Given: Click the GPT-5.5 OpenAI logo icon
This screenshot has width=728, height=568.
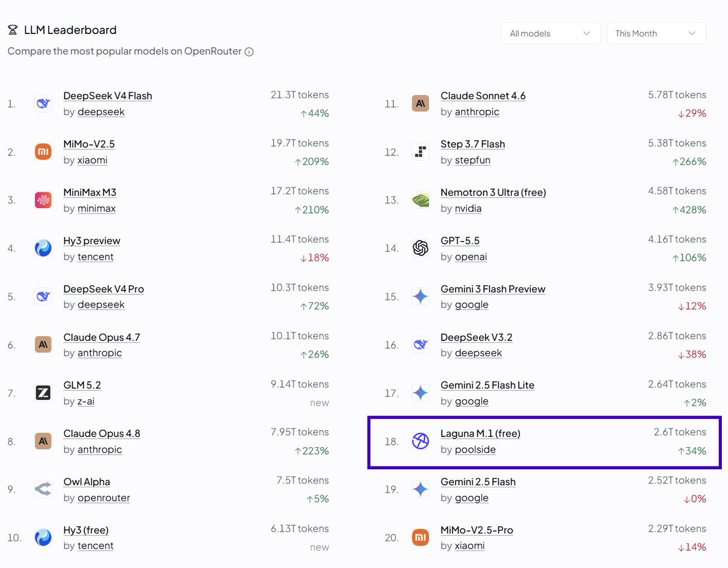Looking at the screenshot, I should point(420,248).
